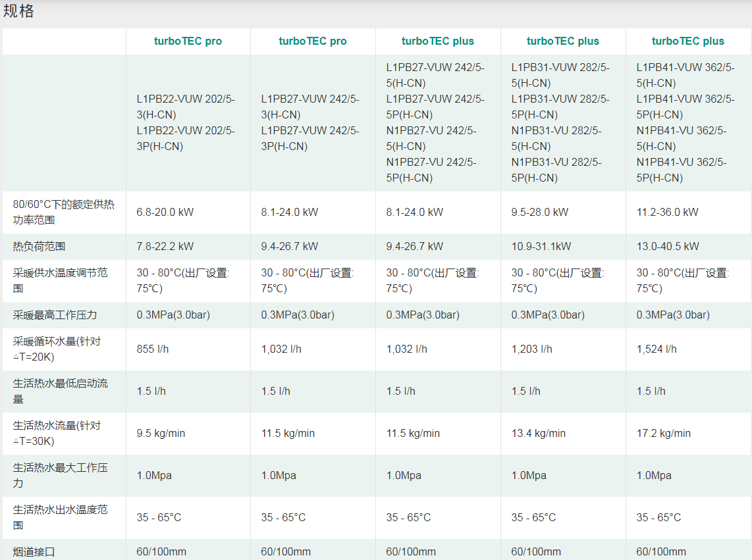Click the 10.9-31.1kW heat load value
The width and height of the screenshot is (752, 560).
[x=541, y=246]
